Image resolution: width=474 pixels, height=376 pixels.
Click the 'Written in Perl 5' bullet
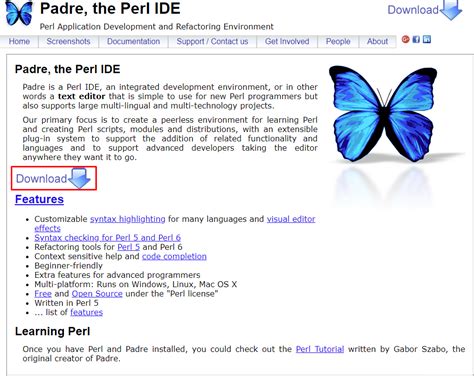tap(66, 303)
